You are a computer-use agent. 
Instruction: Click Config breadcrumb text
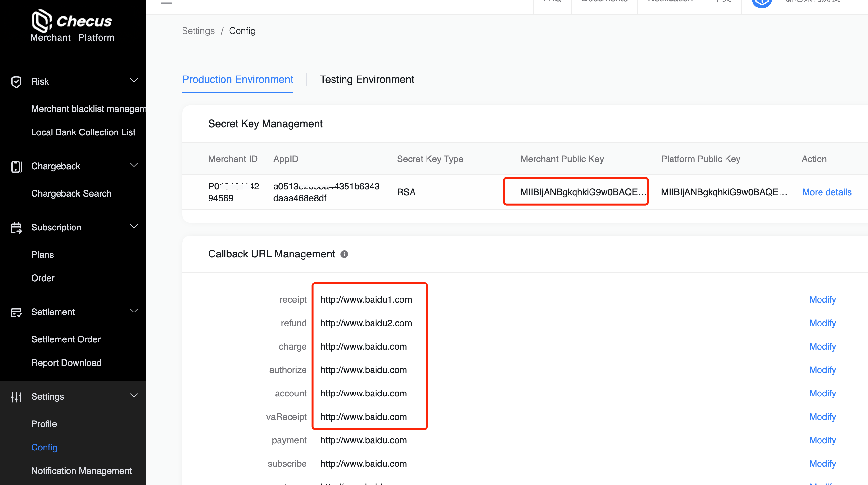tap(242, 31)
